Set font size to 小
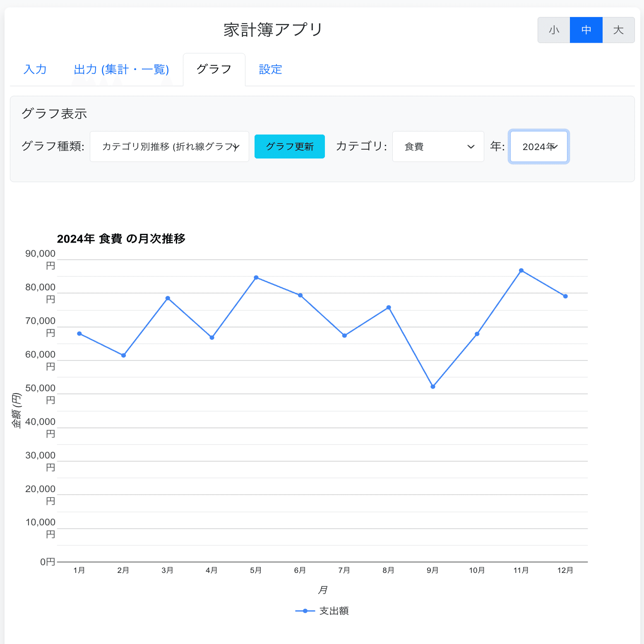 (554, 29)
